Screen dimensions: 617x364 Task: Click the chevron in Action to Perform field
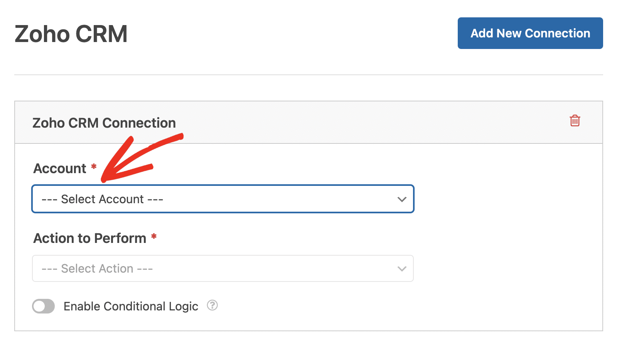click(x=402, y=269)
